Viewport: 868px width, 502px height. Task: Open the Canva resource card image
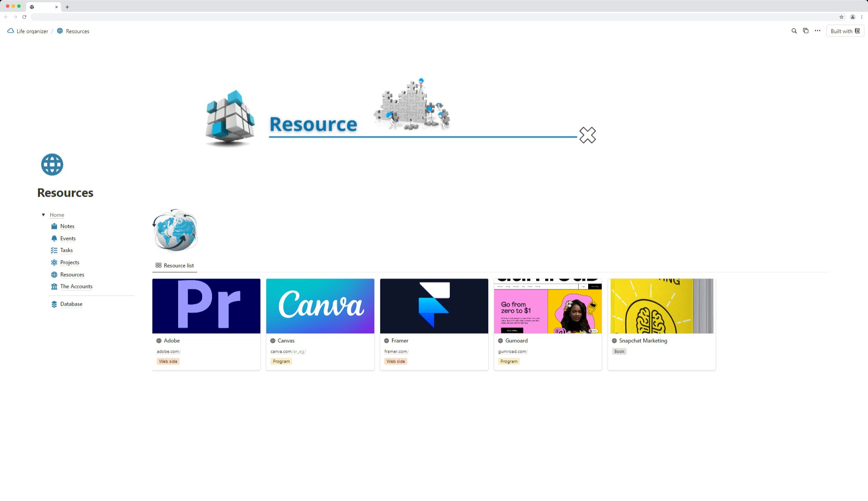click(320, 306)
